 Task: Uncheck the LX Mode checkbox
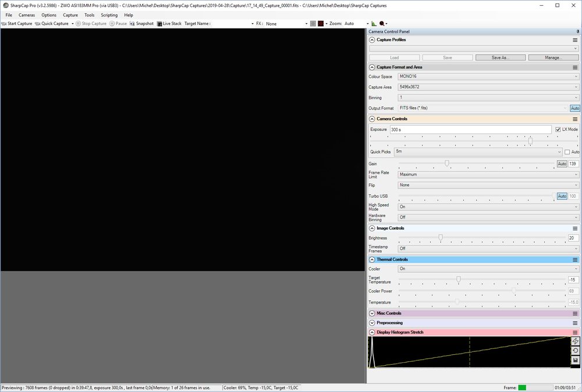(x=558, y=130)
